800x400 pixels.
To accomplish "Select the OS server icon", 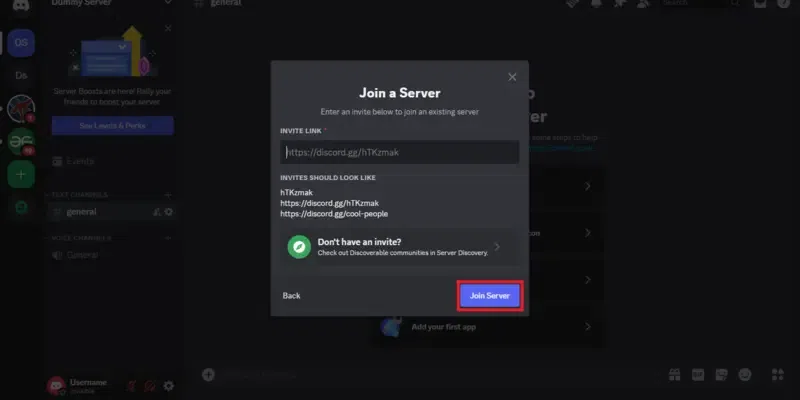I will click(21, 42).
